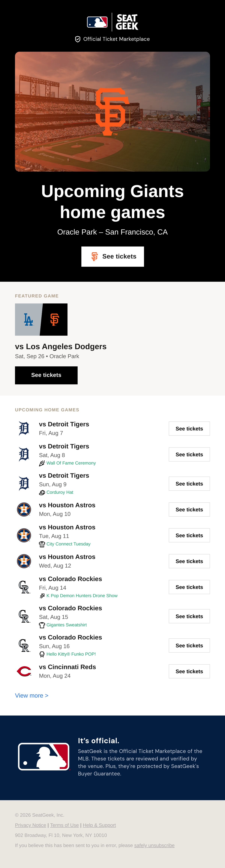
Task: Expand the game list with View more
Action: pos(32,695)
